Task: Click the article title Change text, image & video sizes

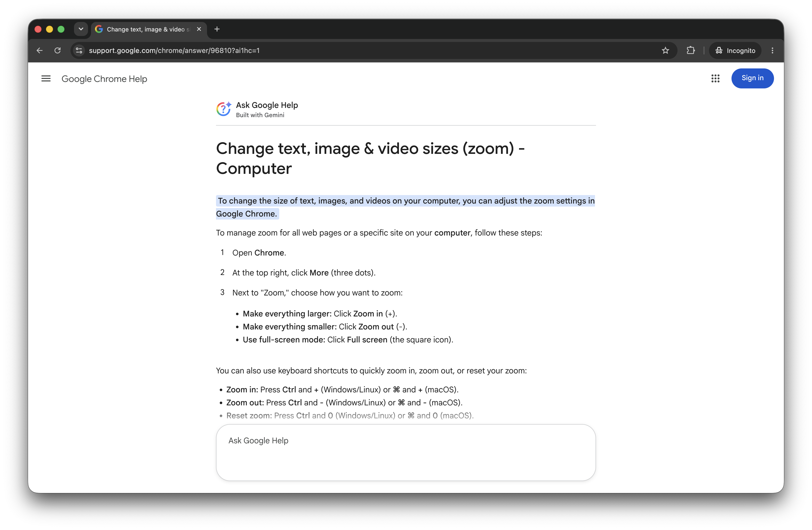Action: point(370,159)
